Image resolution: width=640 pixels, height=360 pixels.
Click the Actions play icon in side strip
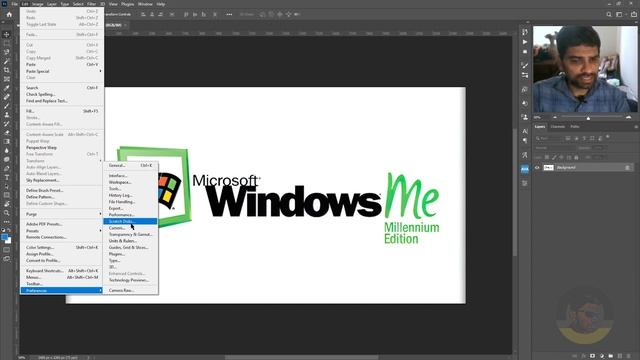coord(525,42)
